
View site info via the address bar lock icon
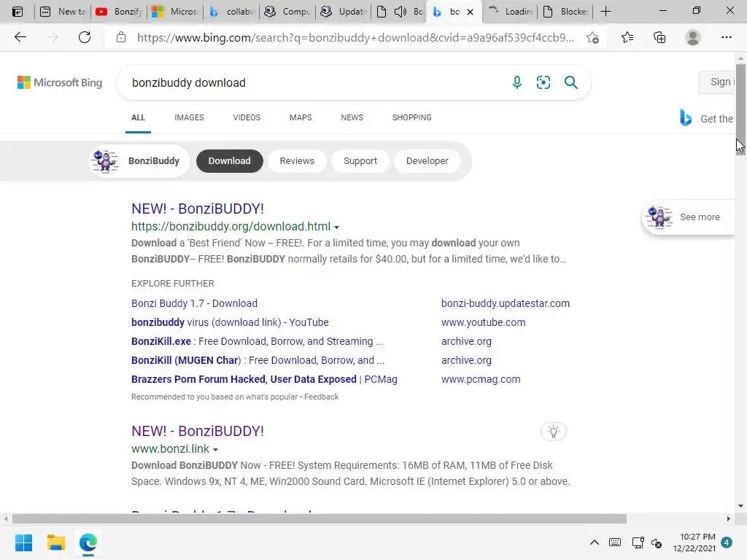pos(121,37)
